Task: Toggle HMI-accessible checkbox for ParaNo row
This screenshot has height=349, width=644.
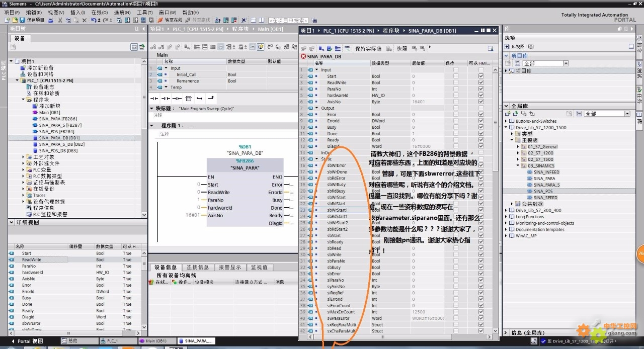Action: point(481,89)
